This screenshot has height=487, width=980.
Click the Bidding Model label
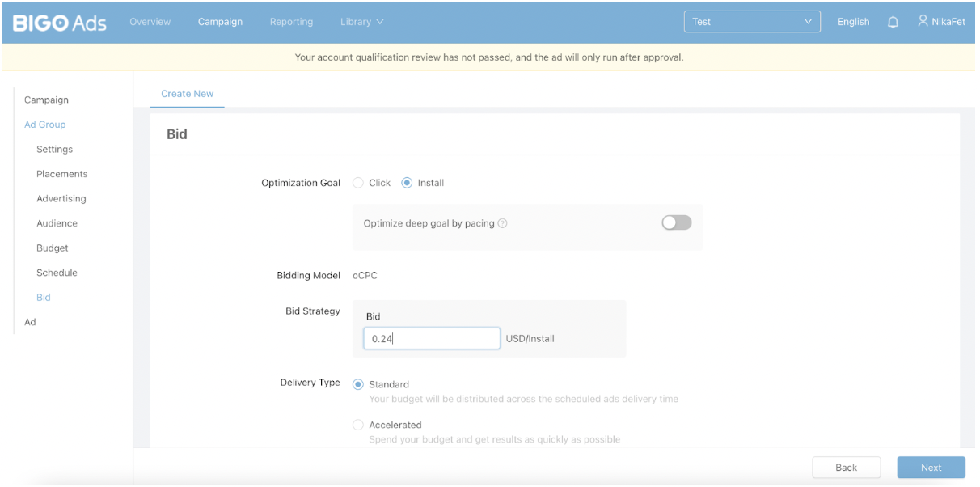pos(308,276)
